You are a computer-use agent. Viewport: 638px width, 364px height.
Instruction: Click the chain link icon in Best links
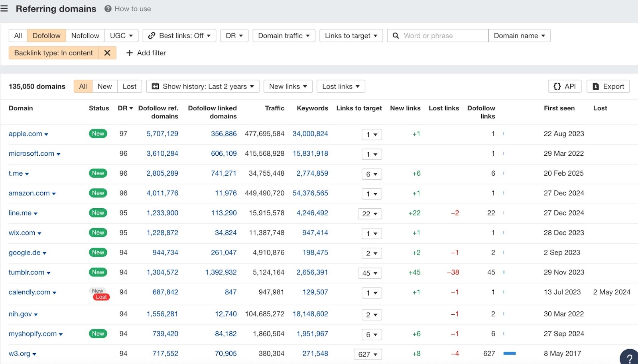pos(152,36)
